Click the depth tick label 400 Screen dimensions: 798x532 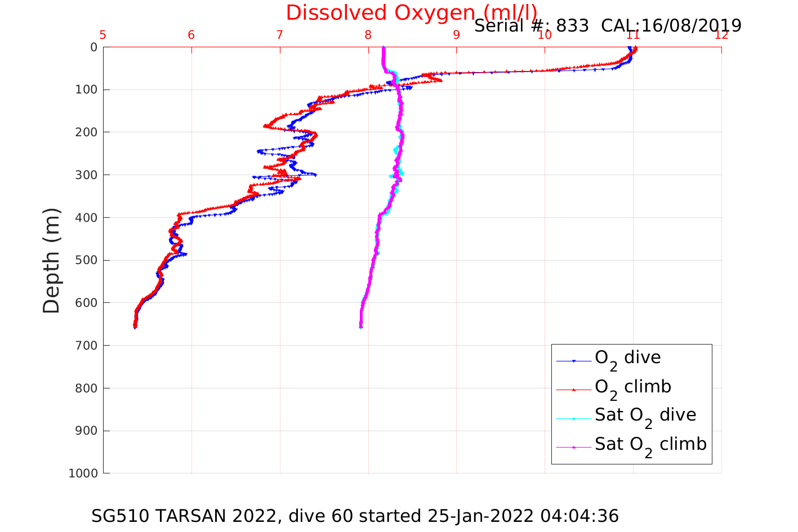(87, 218)
